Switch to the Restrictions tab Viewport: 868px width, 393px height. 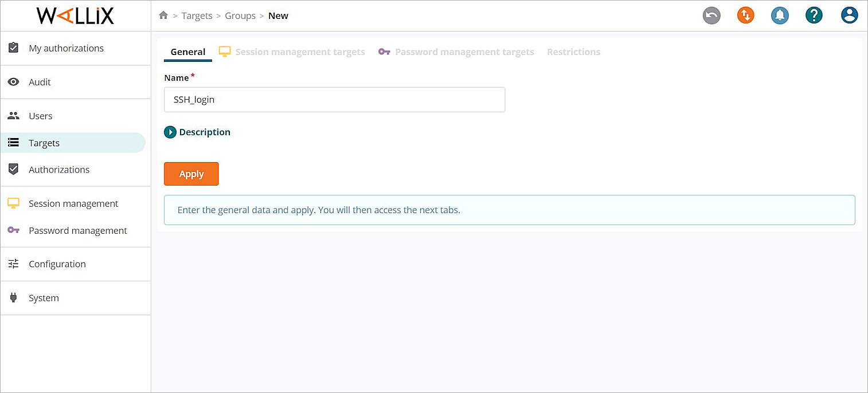coord(573,52)
